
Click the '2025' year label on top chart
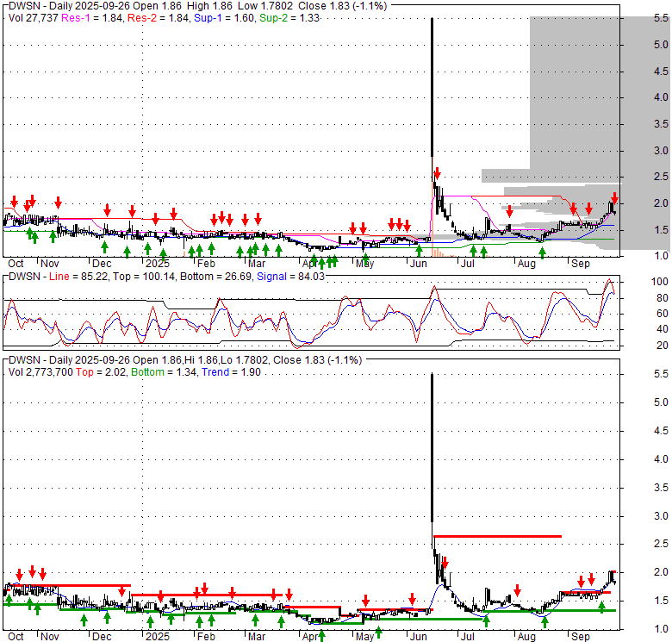(x=158, y=264)
